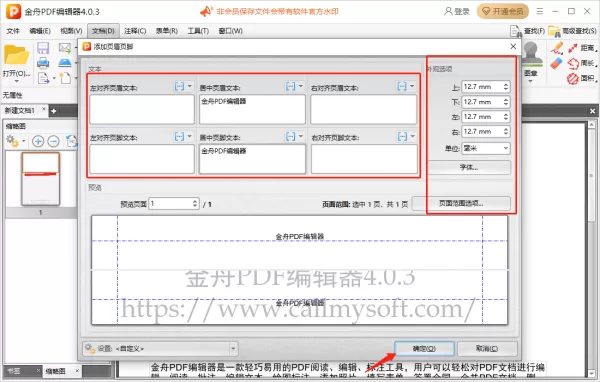The height and width of the screenshot is (382, 600).
Task: Click the 字体... font button
Action: coord(469,167)
